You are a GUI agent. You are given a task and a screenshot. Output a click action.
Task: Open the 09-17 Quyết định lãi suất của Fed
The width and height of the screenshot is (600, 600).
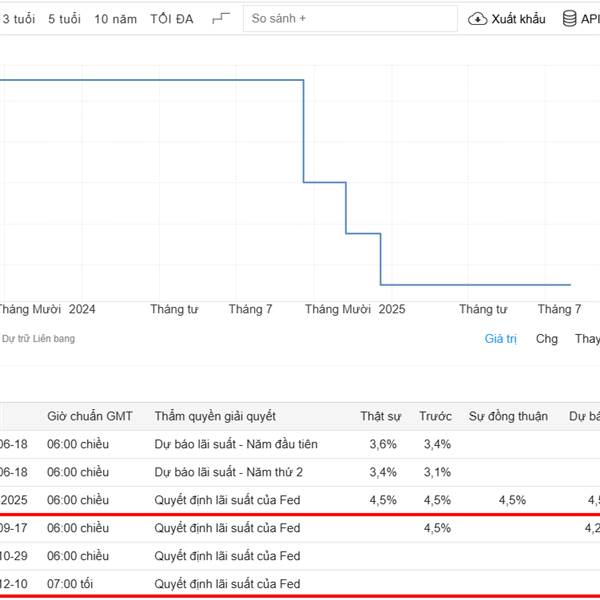pyautogui.click(x=227, y=528)
